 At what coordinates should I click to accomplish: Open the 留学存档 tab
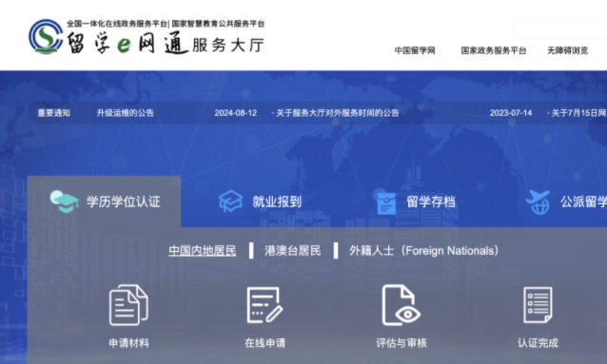point(431,201)
